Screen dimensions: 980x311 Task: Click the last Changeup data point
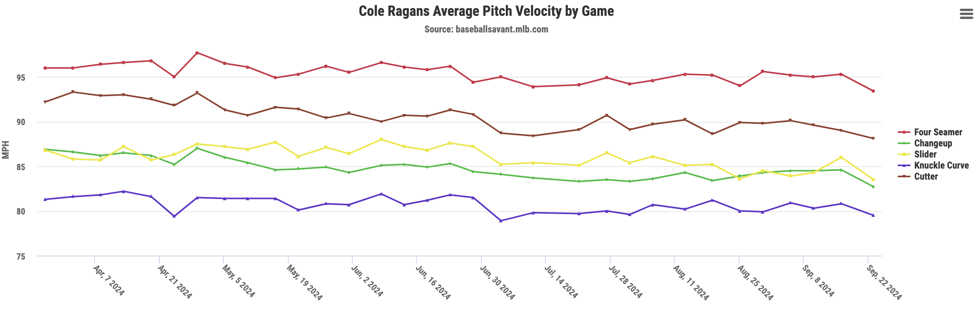pyautogui.click(x=873, y=187)
